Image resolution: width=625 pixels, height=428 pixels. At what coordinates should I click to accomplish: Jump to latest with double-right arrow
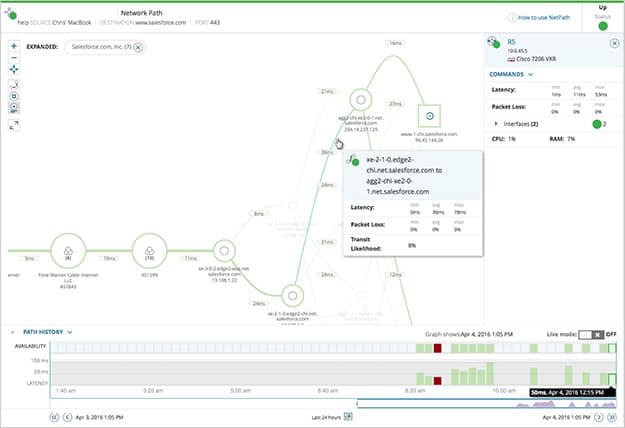coord(612,417)
